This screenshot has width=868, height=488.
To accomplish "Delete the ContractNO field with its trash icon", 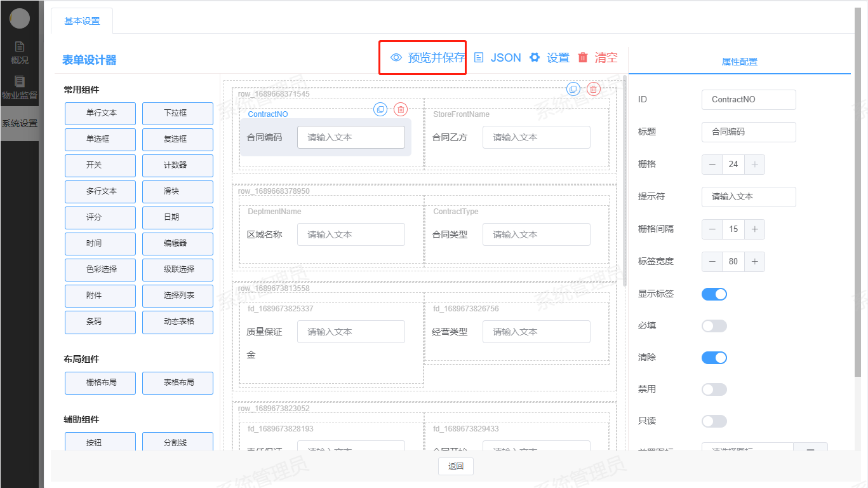I will pyautogui.click(x=401, y=109).
